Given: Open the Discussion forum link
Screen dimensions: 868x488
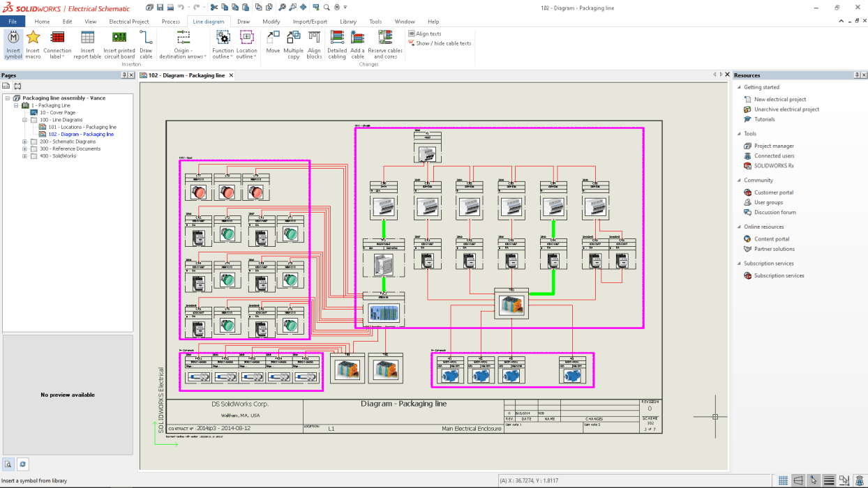Looking at the screenshot, I should click(775, 212).
